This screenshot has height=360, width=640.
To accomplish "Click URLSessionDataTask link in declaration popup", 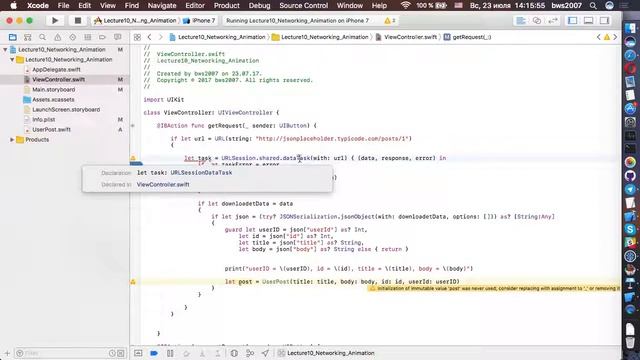I will click(201, 173).
